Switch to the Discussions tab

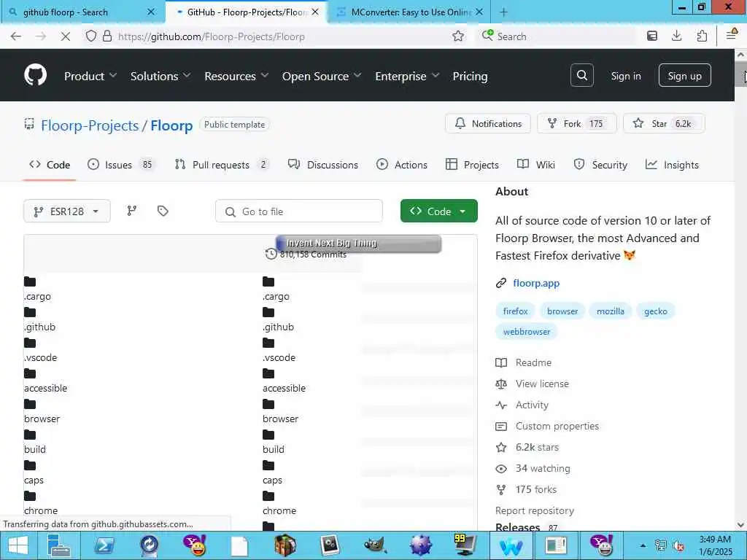(x=323, y=165)
